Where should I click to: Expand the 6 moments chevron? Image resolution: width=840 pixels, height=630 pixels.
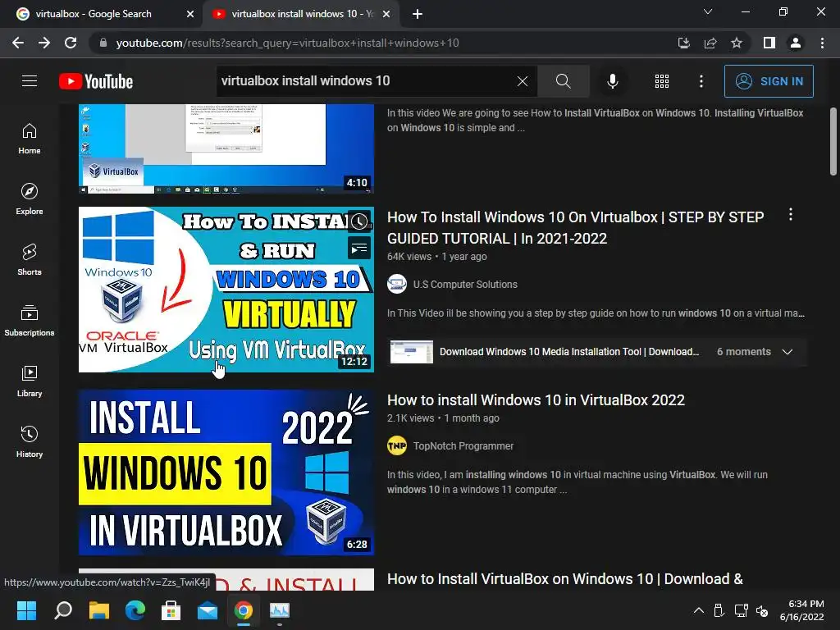[x=787, y=352]
